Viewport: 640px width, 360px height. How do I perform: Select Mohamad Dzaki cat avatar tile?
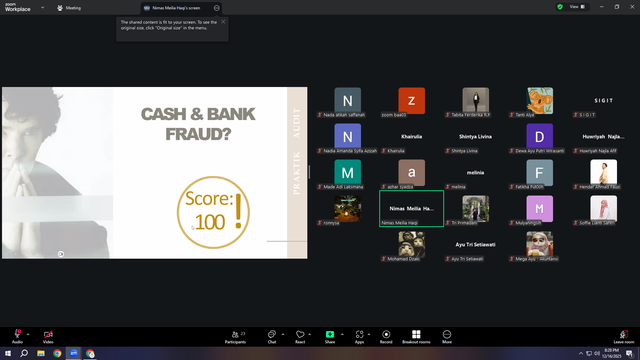coord(411,246)
